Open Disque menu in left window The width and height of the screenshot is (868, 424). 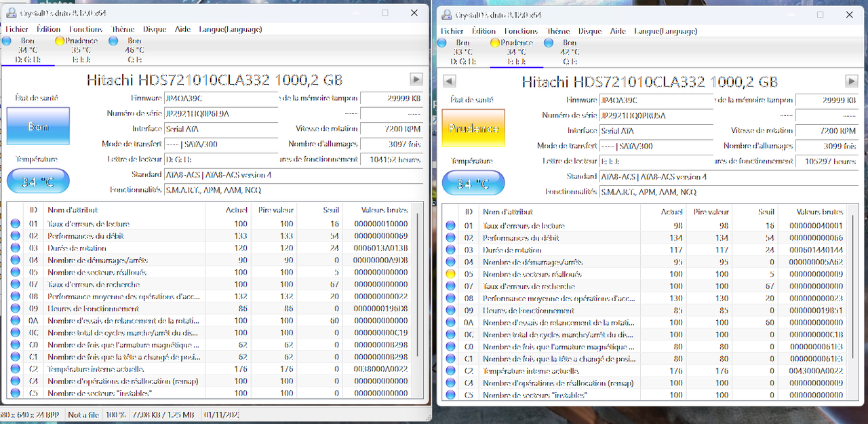click(155, 29)
